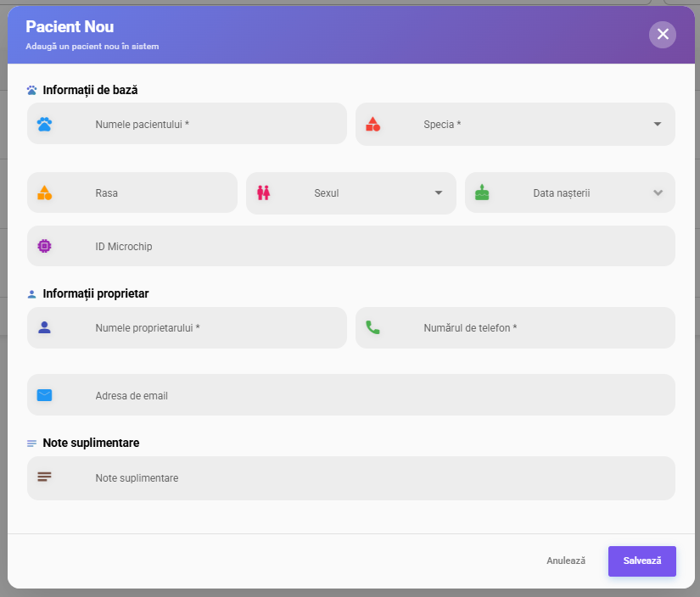The image size is (700, 597).
Task: Focus the Numele pacientului field
Action: click(187, 124)
